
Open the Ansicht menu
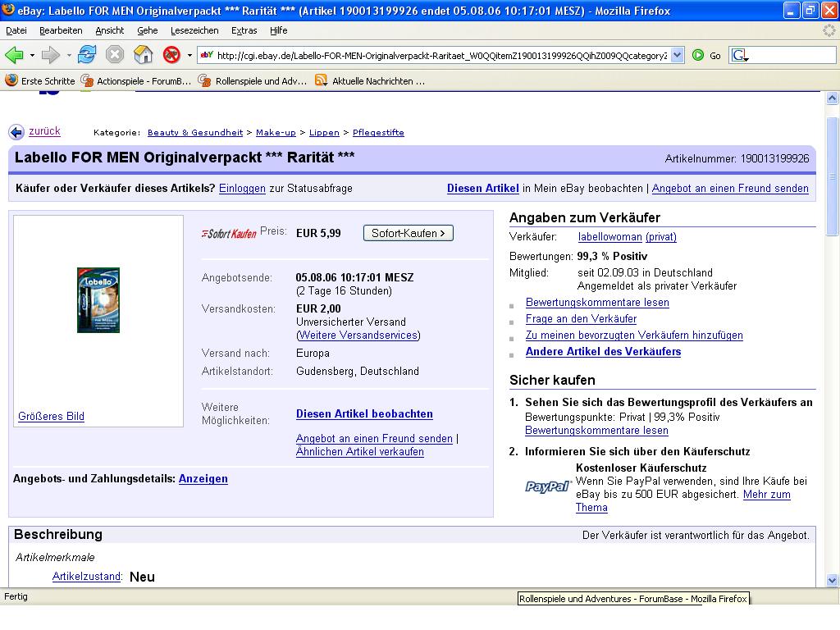pyautogui.click(x=110, y=30)
